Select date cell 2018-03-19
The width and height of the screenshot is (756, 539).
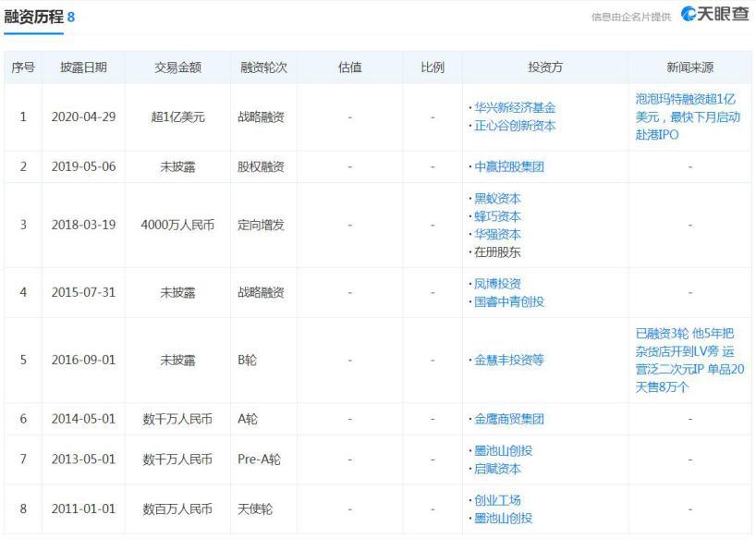[83, 226]
